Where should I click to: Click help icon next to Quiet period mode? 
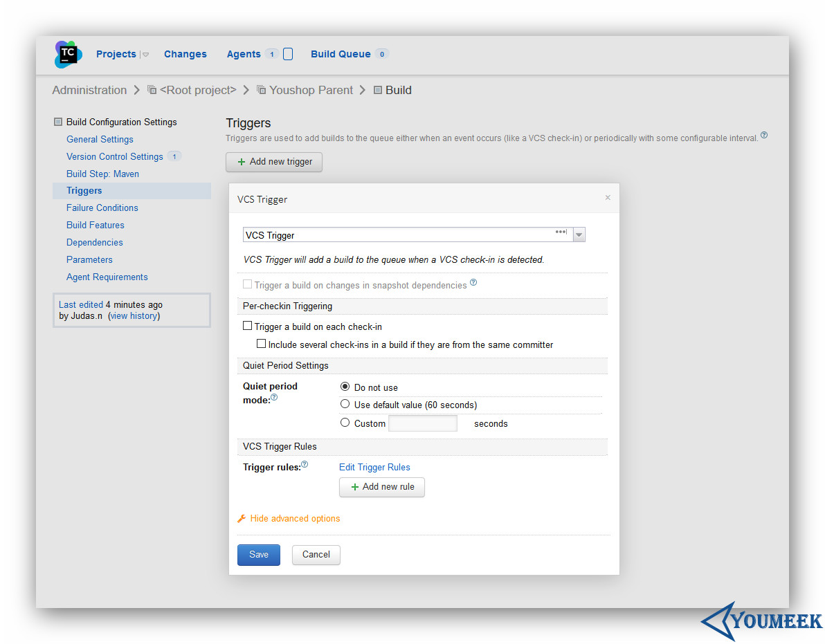[x=274, y=397]
